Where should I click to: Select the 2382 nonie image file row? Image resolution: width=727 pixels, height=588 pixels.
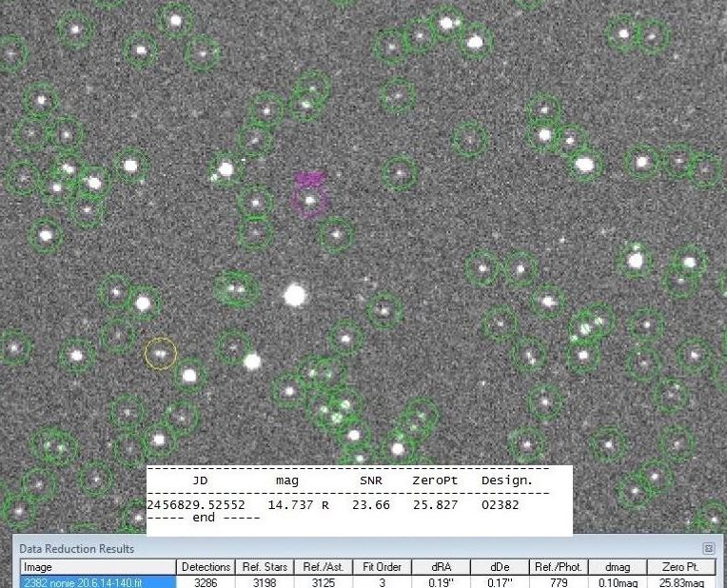[x=97, y=581]
